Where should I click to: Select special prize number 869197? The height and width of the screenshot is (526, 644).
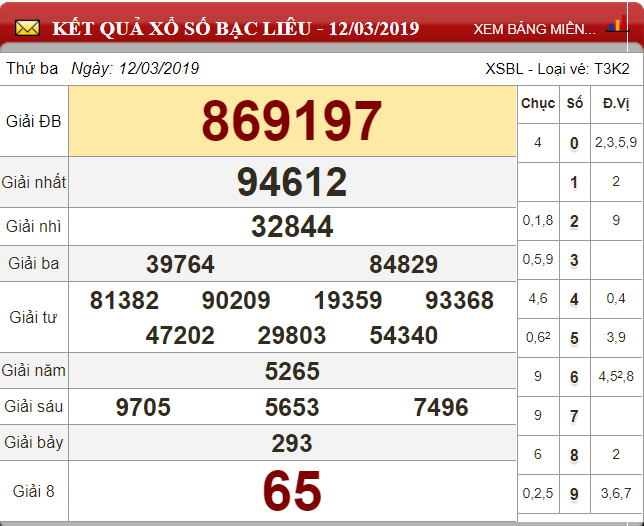292,121
